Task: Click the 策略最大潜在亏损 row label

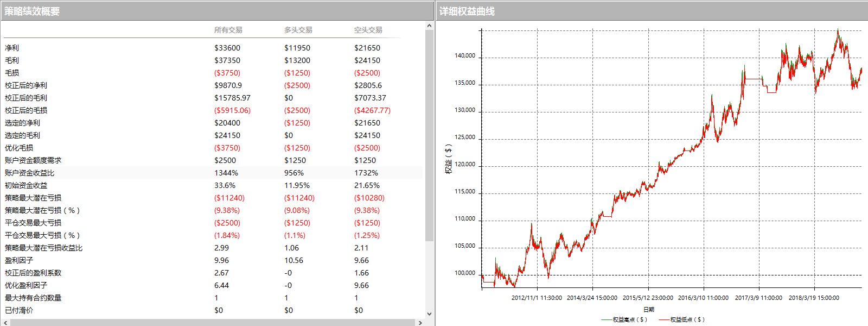Action: pos(33,198)
